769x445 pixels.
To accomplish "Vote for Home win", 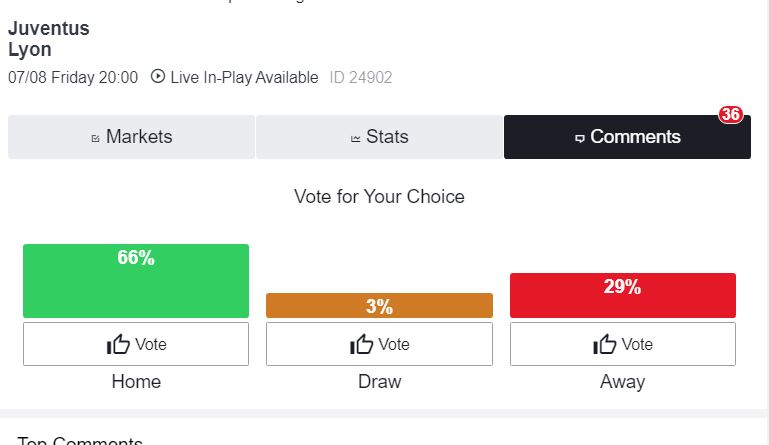I will [136, 344].
